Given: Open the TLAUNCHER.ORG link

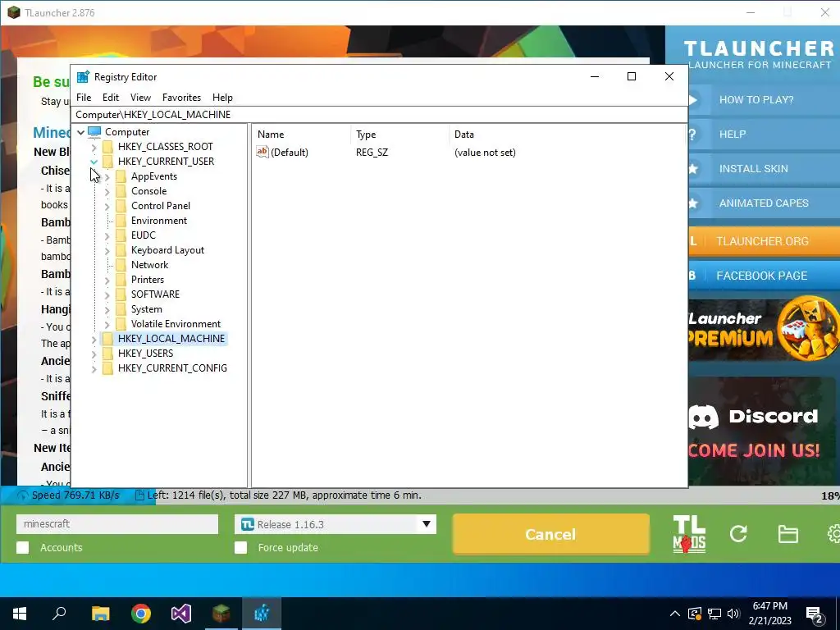Looking at the screenshot, I should tap(764, 241).
